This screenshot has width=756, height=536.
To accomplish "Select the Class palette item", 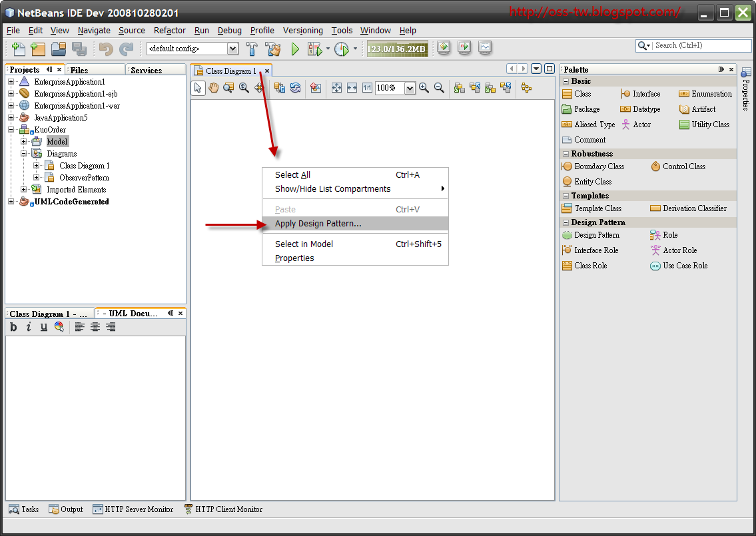I will (577, 94).
